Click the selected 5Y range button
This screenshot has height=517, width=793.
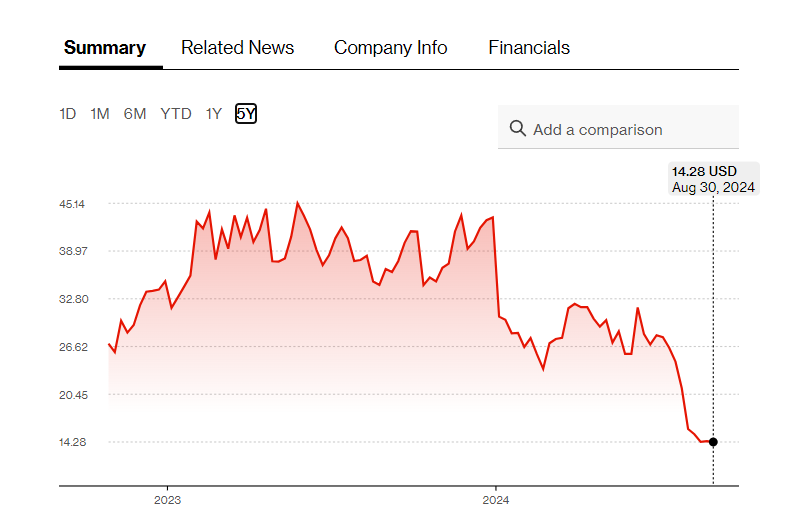246,114
